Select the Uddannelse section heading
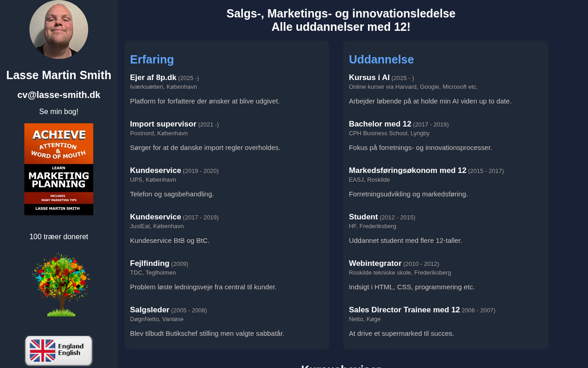Image resolution: width=588 pixels, height=368 pixels. (381, 59)
